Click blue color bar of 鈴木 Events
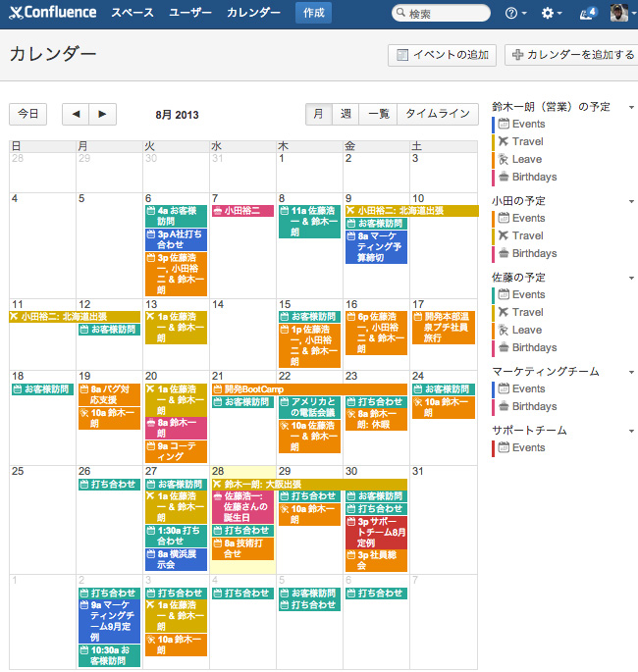The width and height of the screenshot is (638, 672). (x=493, y=125)
